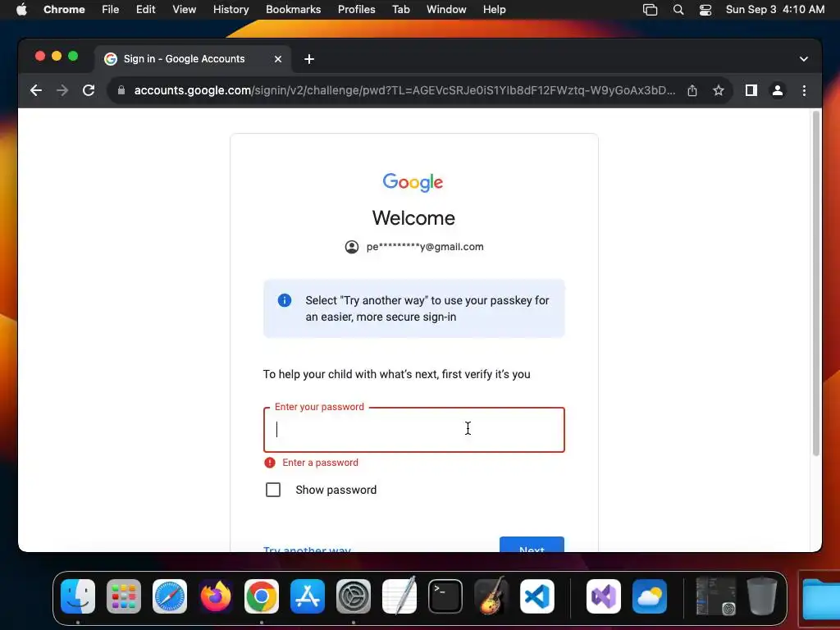Screen dimensions: 840x630
Task: Focus the Enter your password field
Action: tap(413, 430)
